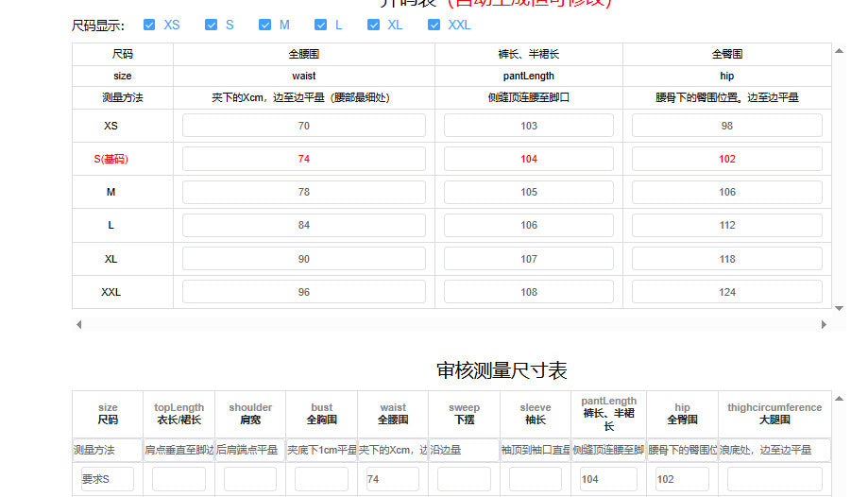Click the hip field showing 102 in review table
This screenshot has height=497, width=868.
pyautogui.click(x=682, y=479)
